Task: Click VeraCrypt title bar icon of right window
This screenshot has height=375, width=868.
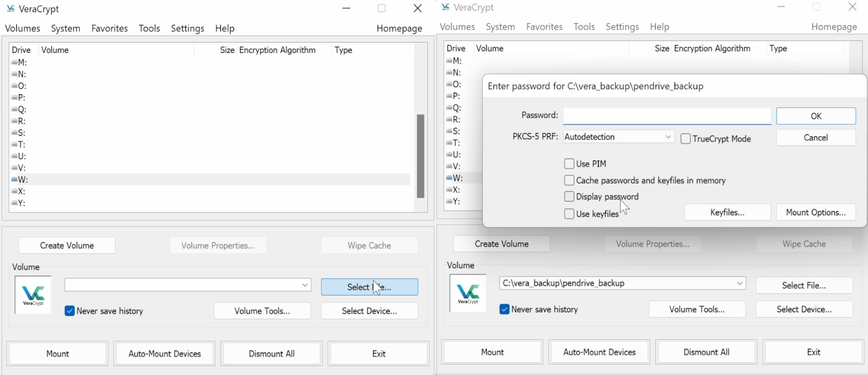Action: [446, 7]
